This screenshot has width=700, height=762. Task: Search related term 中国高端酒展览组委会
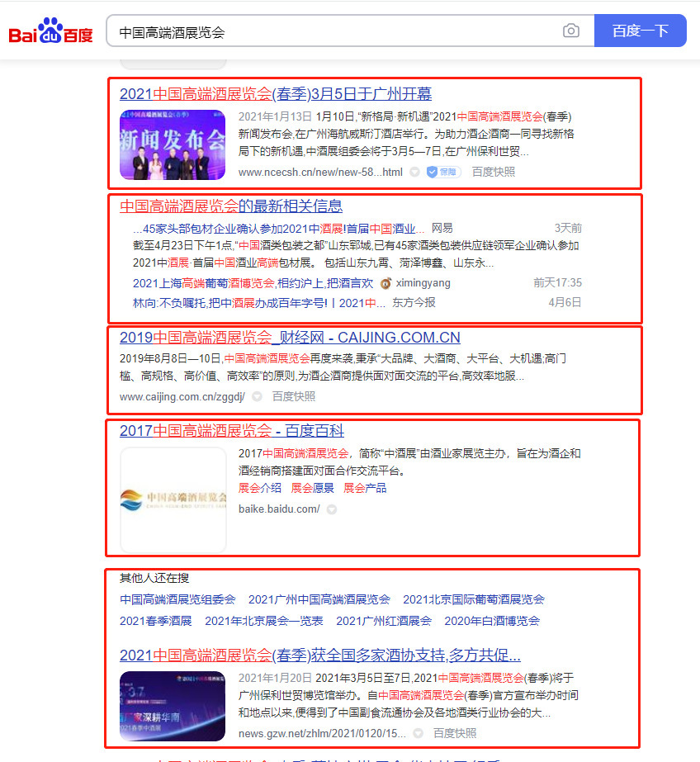pos(177,599)
